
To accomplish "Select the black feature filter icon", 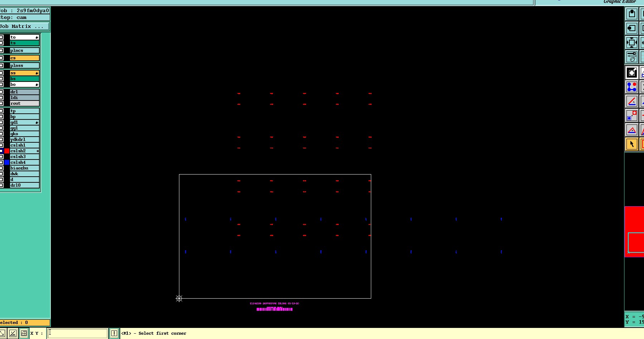I will [x=632, y=73].
